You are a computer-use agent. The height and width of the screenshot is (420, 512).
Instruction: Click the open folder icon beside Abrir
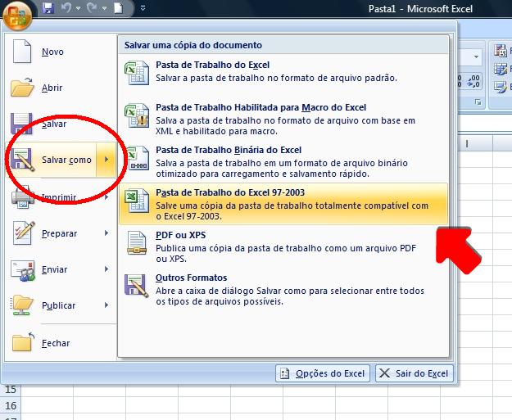pos(22,87)
